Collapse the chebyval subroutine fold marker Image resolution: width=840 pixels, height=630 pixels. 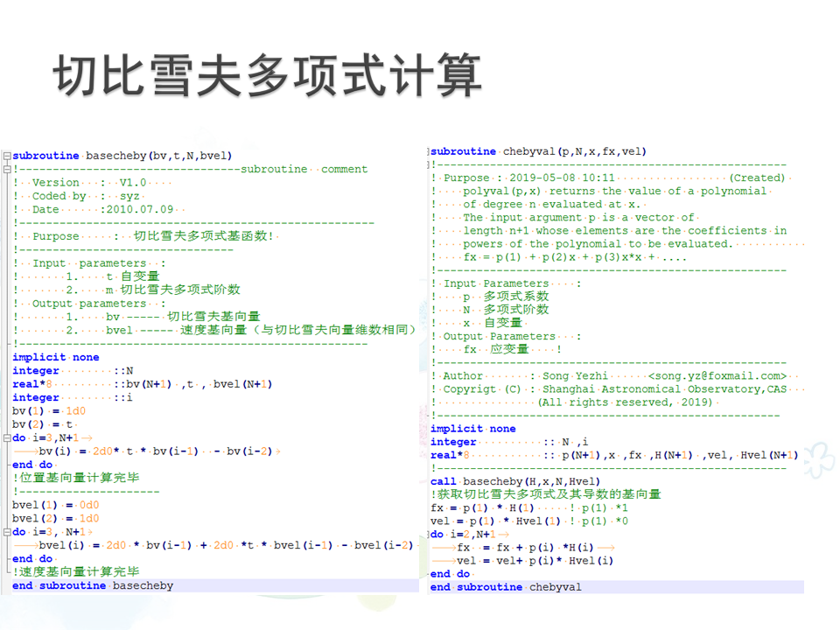(x=428, y=151)
